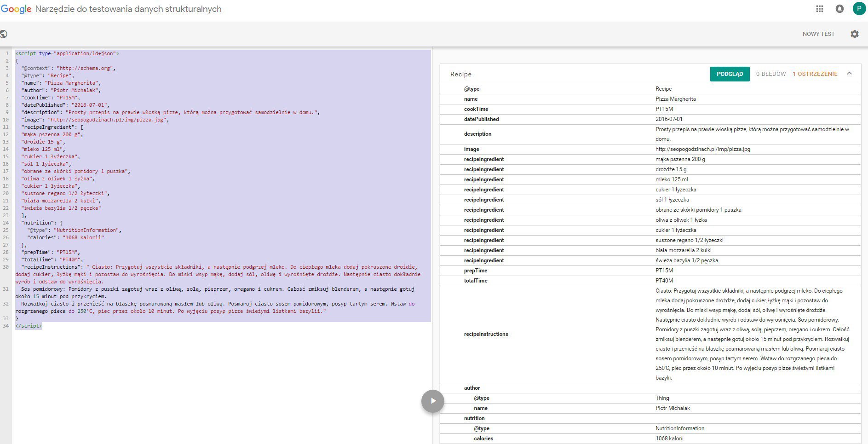This screenshot has height=444, width=868.
Task: Click the 1 OSTRZEŻENIE warning label
Action: (x=815, y=74)
